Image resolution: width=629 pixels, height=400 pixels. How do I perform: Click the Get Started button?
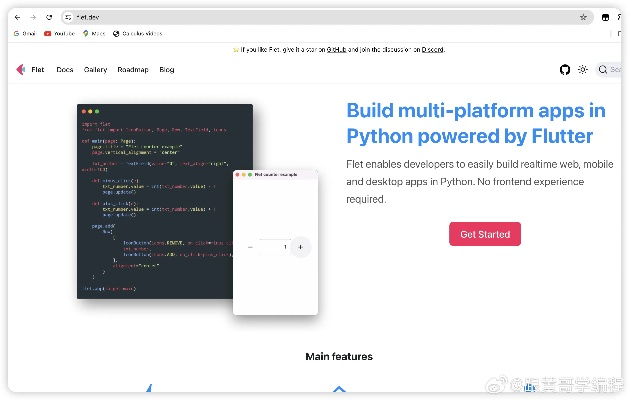coord(485,234)
